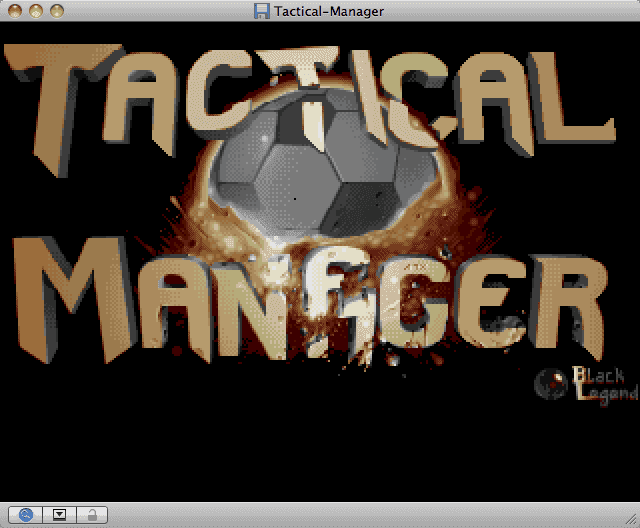Click the Tactical-Manager window title text
Viewport: 640px width, 528px height.
[329, 11]
